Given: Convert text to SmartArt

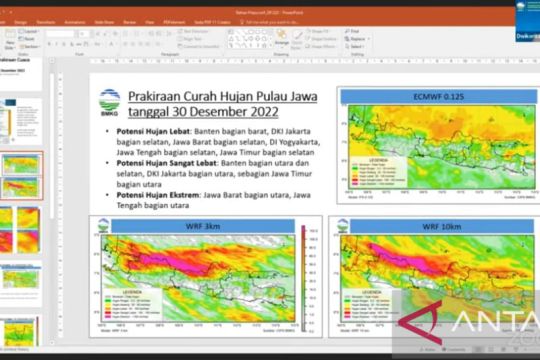Looking at the screenshot, I should (199, 46).
